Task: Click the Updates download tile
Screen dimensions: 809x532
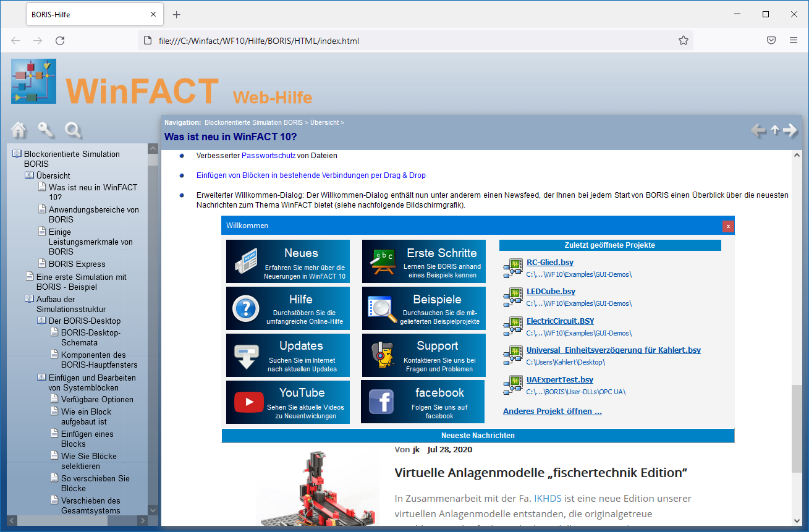Action: (288, 355)
